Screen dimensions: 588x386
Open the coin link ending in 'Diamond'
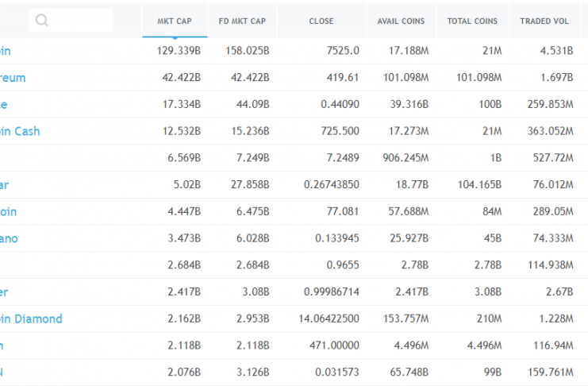pyautogui.click(x=31, y=318)
